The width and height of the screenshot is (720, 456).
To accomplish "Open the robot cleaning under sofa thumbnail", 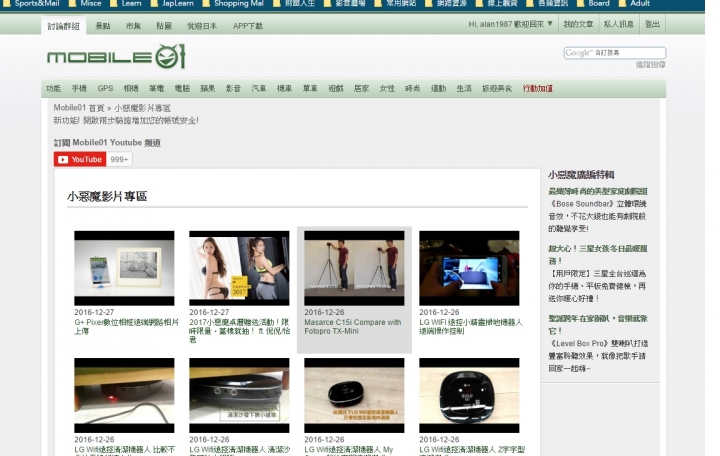I will click(x=239, y=395).
